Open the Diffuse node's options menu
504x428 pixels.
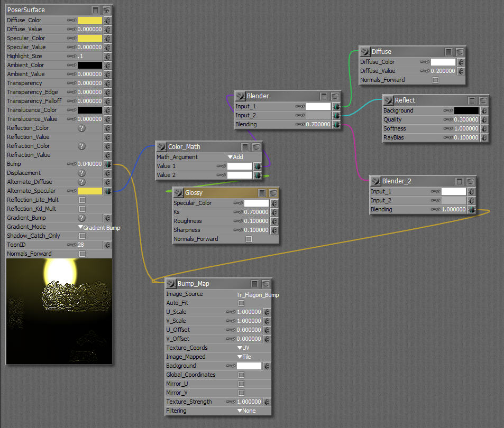pos(448,51)
